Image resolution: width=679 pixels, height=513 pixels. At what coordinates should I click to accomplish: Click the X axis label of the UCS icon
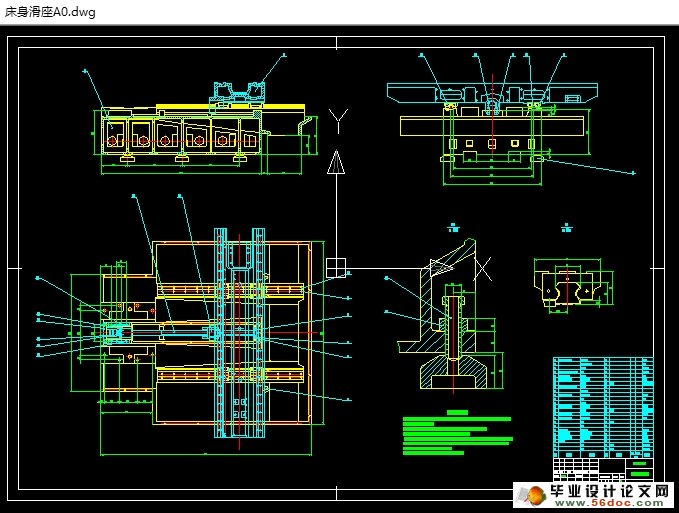(483, 268)
